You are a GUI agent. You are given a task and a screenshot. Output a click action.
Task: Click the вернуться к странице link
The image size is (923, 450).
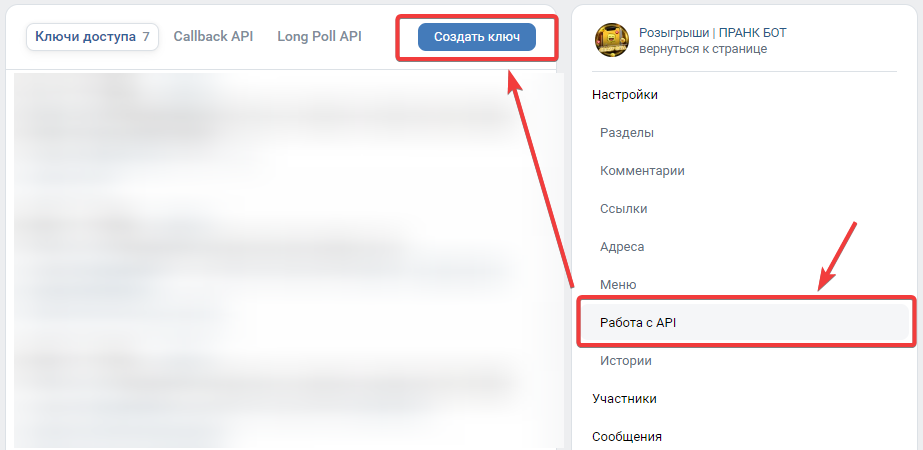tap(703, 49)
